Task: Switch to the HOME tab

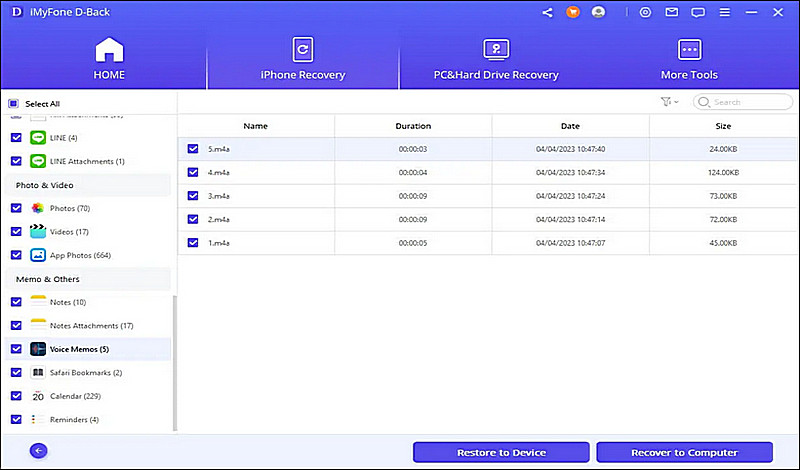Action: click(x=108, y=58)
